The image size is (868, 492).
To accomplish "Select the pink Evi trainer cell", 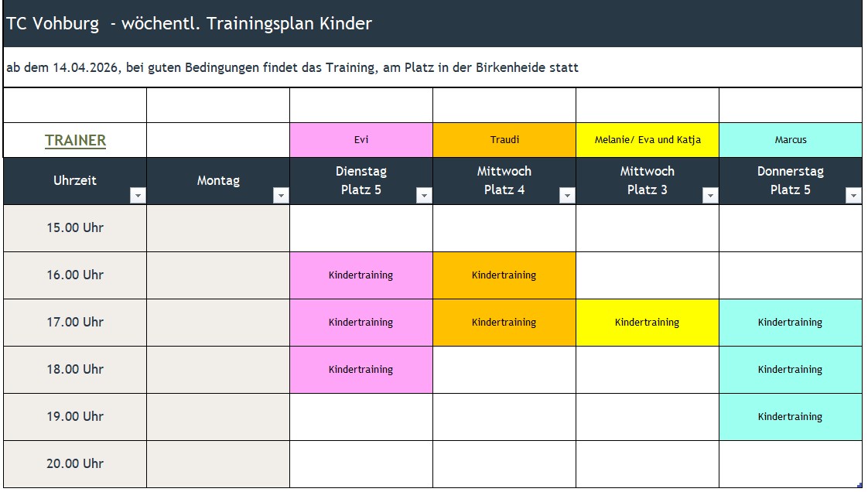I will click(x=361, y=140).
